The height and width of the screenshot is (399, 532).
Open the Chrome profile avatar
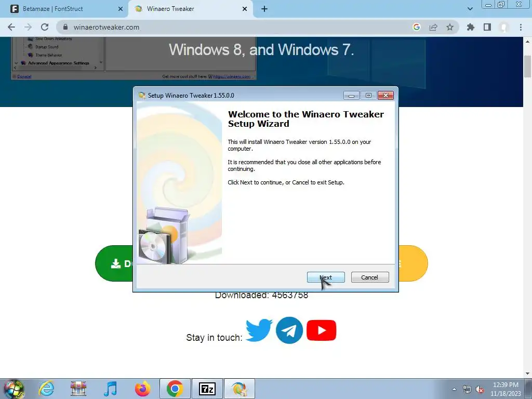click(504, 27)
